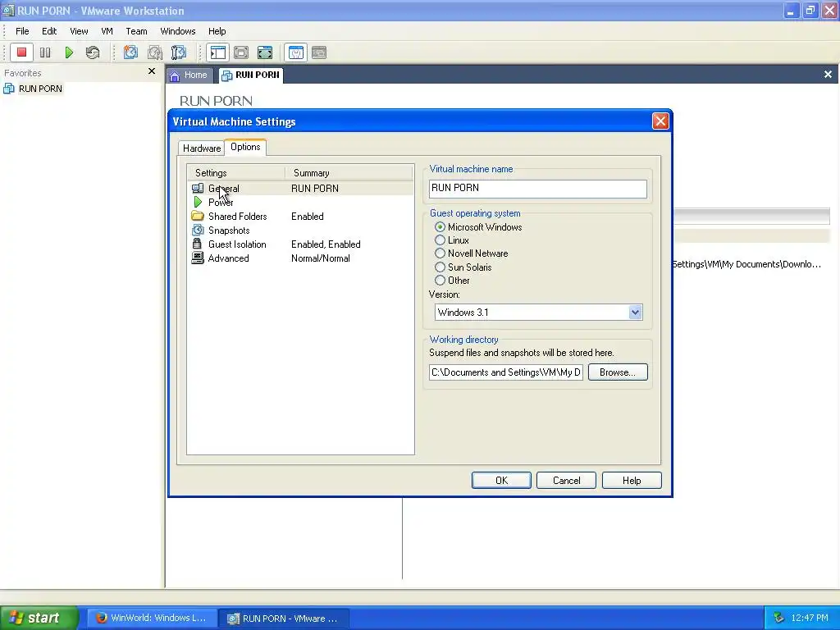Click the Console view toolbar icon
Image resolution: width=840 pixels, height=630 pixels.
click(x=319, y=52)
